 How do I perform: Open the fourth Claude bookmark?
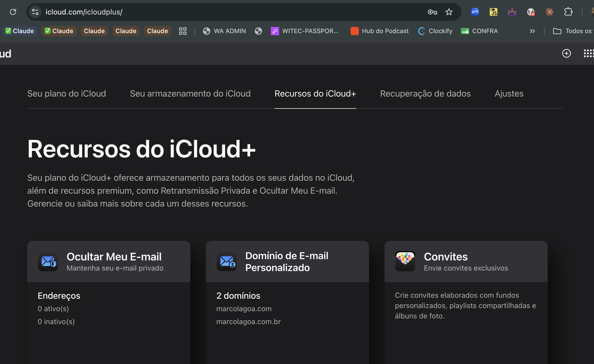(126, 31)
